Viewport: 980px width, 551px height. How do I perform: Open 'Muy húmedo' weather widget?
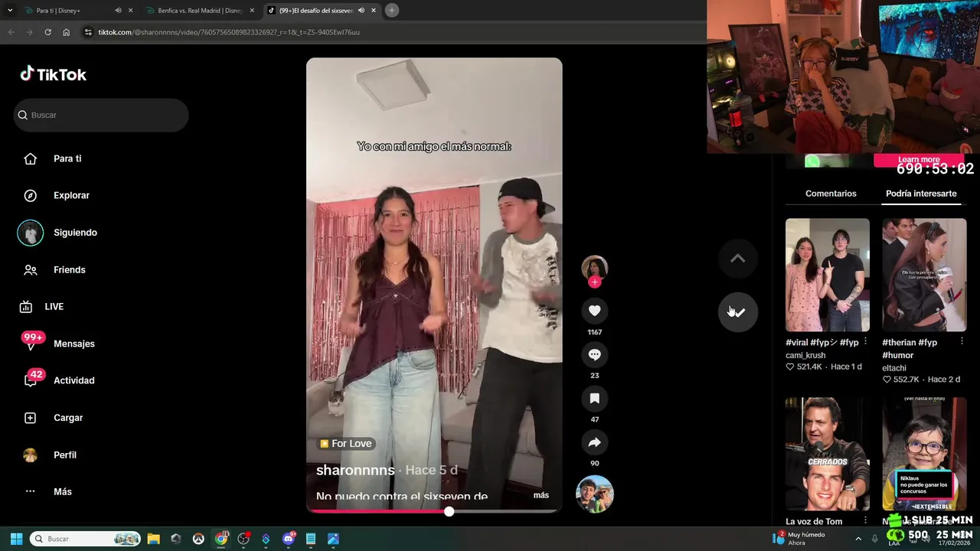pyautogui.click(x=800, y=539)
